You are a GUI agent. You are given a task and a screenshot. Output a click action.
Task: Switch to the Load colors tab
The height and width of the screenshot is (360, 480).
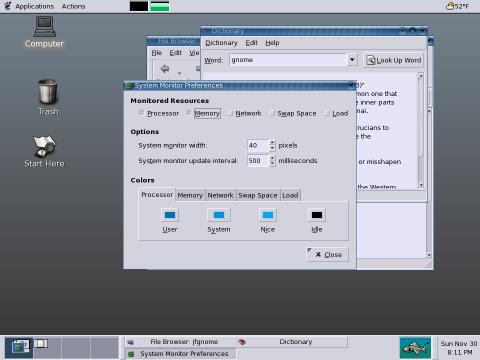click(x=290, y=195)
